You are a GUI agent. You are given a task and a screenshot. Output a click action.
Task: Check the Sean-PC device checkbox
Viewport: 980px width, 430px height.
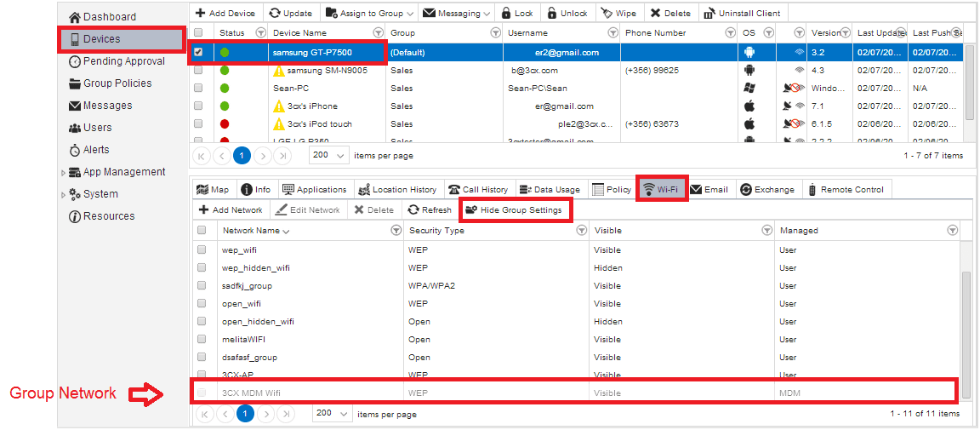[198, 89]
